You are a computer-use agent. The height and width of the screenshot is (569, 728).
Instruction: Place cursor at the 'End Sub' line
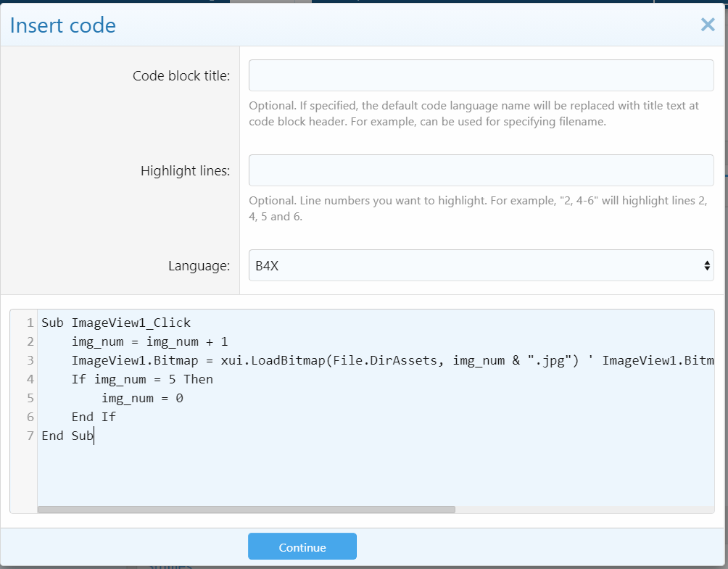point(67,436)
